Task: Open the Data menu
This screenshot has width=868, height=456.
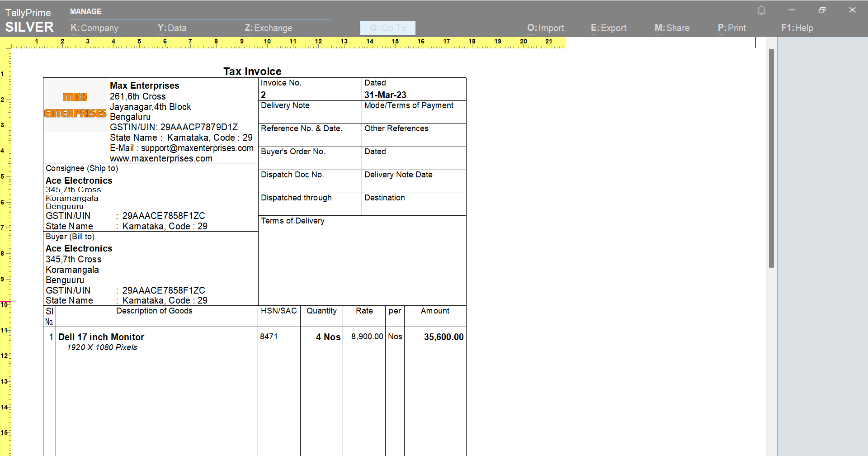Action: pyautogui.click(x=172, y=28)
